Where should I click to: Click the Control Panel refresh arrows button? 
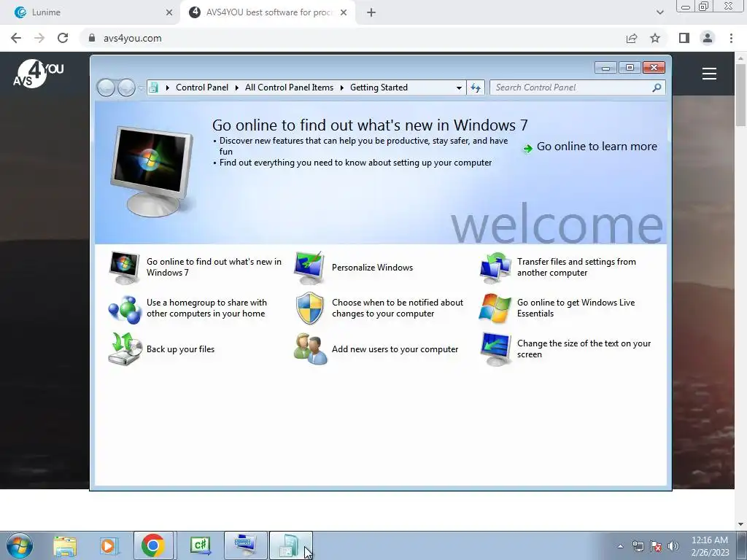[x=476, y=87]
